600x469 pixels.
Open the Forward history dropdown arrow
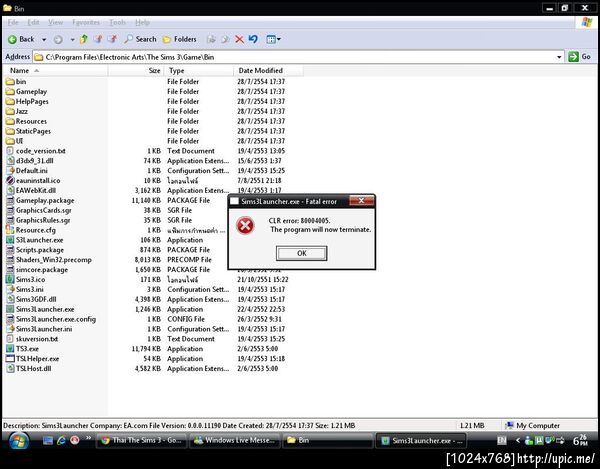72,39
